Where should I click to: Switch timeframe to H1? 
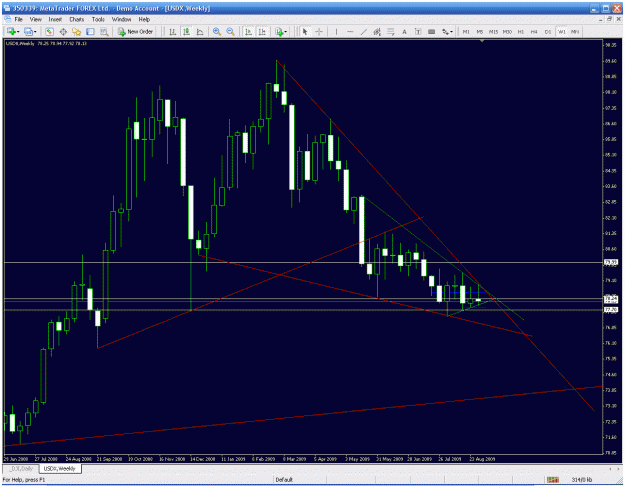pos(521,31)
